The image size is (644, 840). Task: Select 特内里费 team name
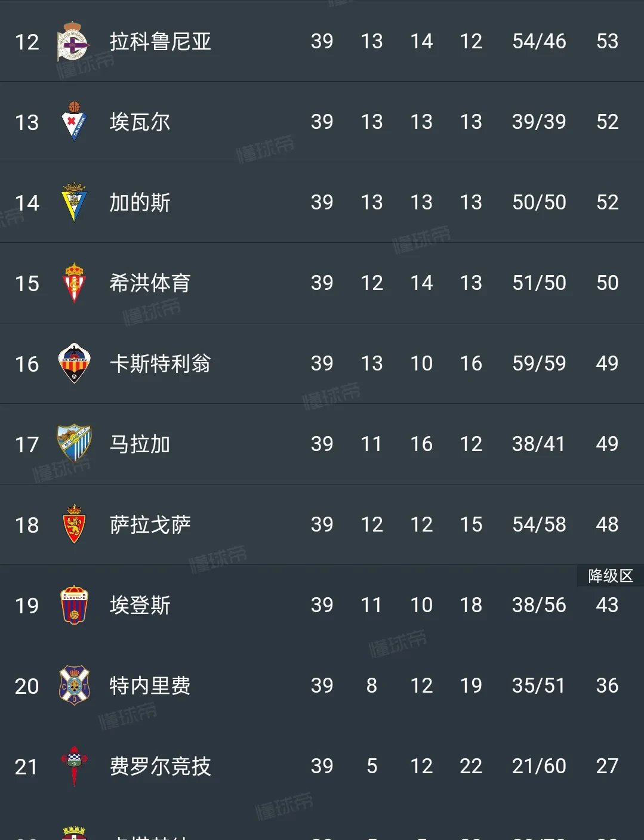coord(150,686)
